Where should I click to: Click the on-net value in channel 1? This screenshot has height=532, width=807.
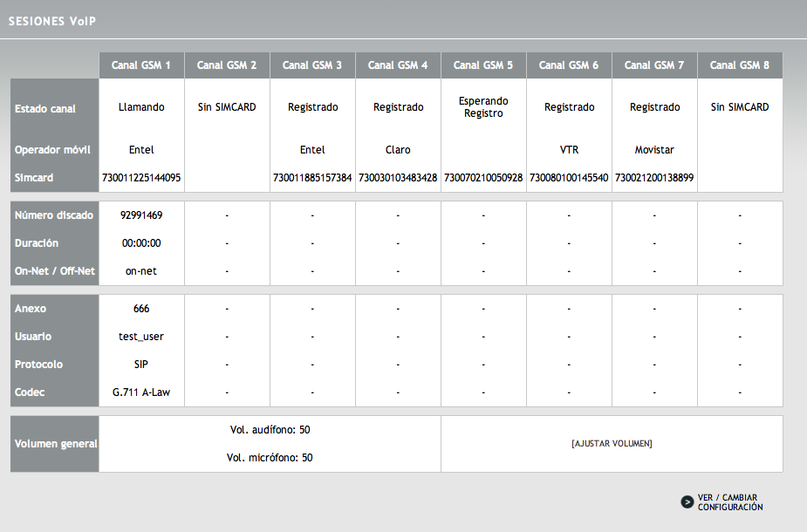click(x=141, y=271)
